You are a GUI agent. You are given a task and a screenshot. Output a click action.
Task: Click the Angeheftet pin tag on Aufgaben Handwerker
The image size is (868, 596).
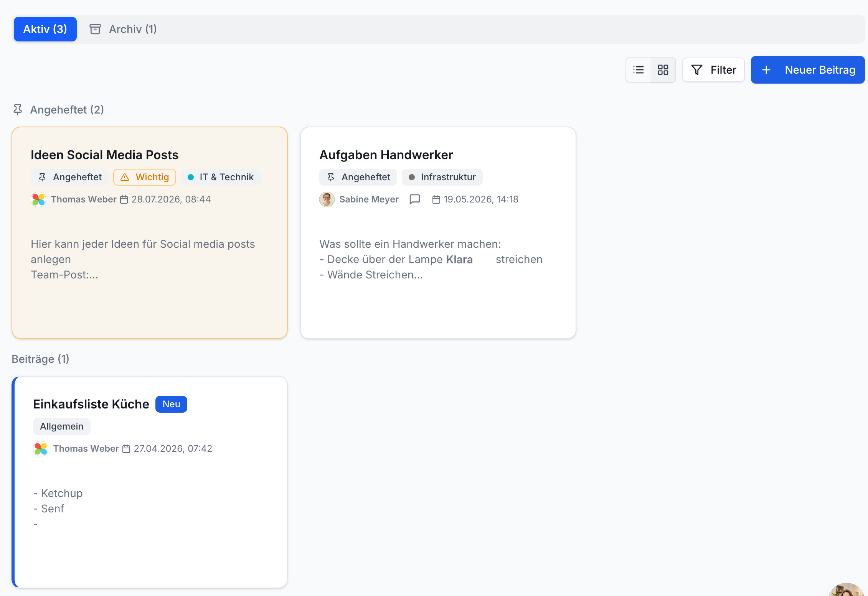358,177
